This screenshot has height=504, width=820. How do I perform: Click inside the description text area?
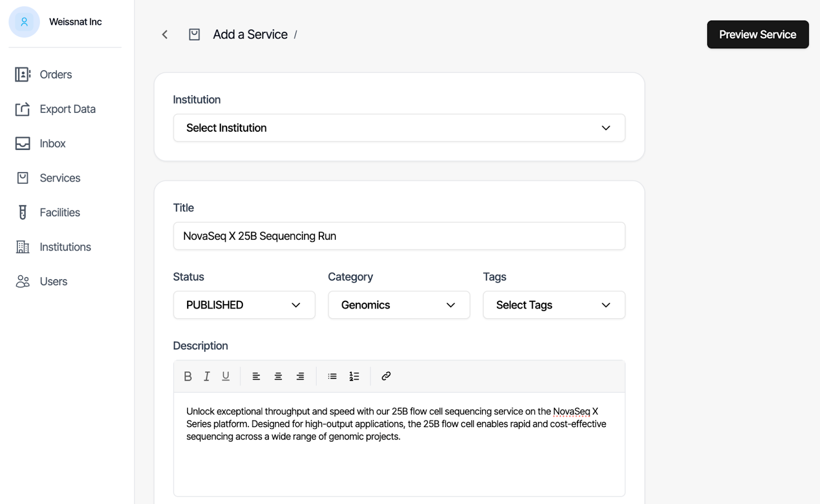pyautogui.click(x=399, y=445)
